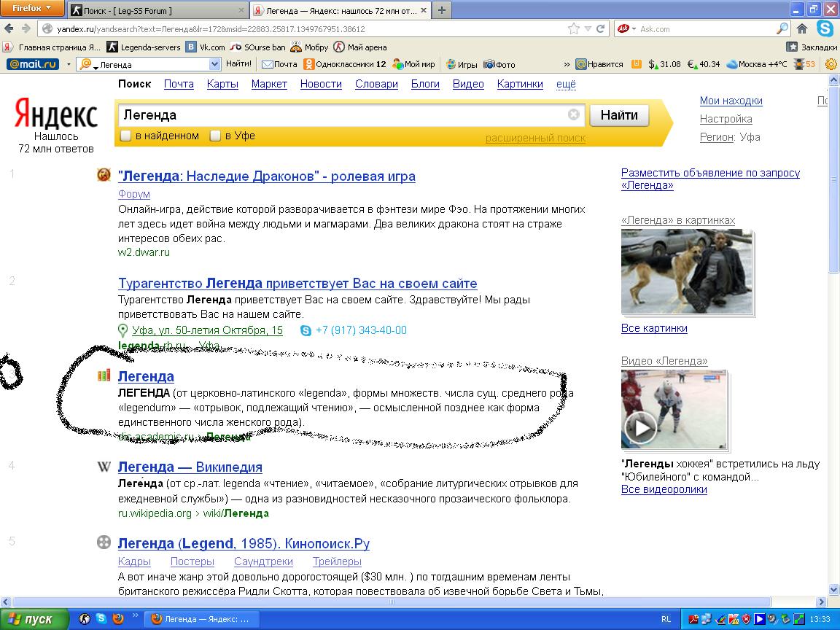Open Турагентство Легенда result link
Viewport: 840px width, 630px height.
(x=297, y=283)
